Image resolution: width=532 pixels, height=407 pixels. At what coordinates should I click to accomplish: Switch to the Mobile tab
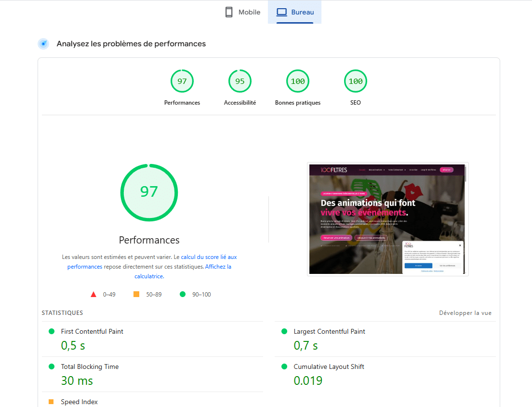coord(243,12)
